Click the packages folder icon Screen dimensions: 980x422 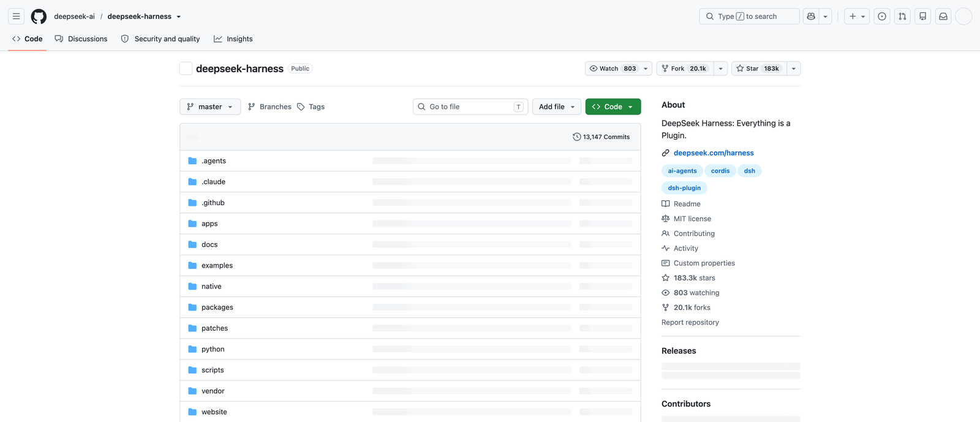pos(192,307)
